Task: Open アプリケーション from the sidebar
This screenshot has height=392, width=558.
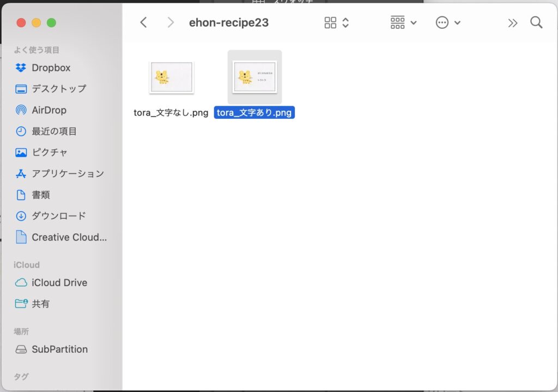Action: 68,173
